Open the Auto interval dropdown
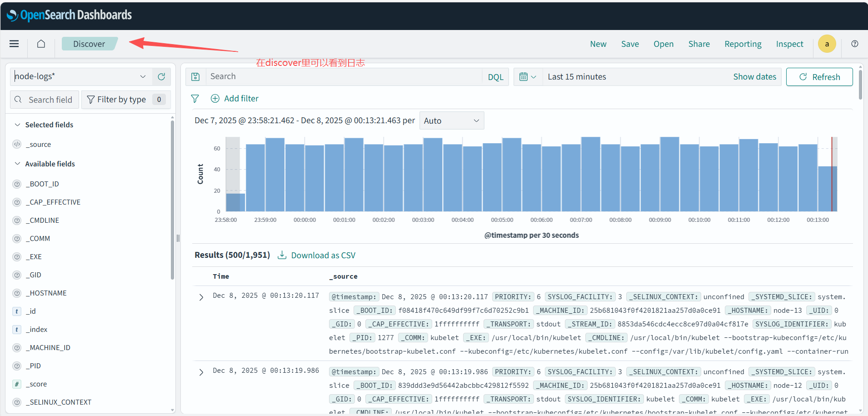The image size is (868, 416). pyautogui.click(x=452, y=120)
